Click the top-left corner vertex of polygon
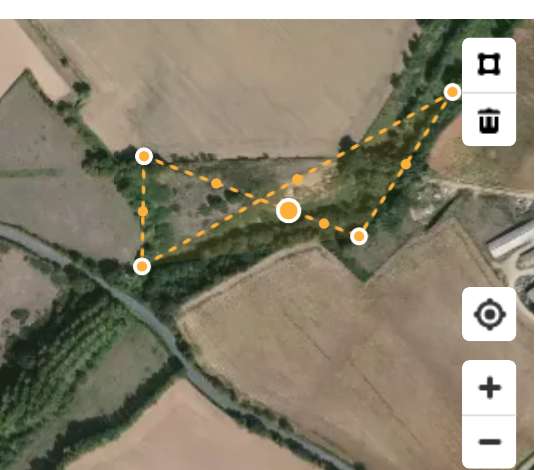The height and width of the screenshot is (470, 536). pyautogui.click(x=144, y=156)
